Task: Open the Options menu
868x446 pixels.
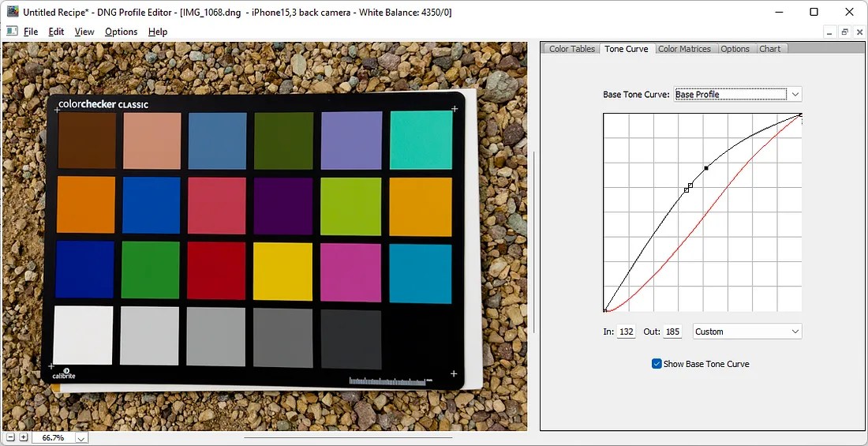Action: 121,32
